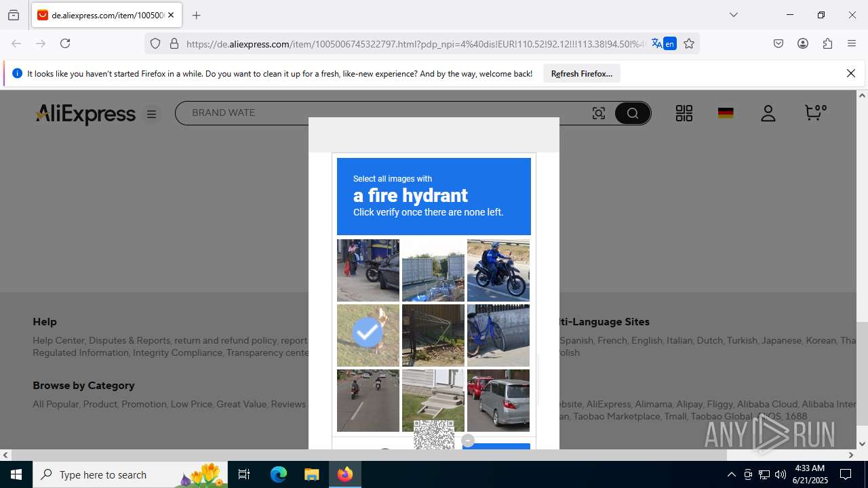
Task: Reload the current page
Action: (65, 43)
